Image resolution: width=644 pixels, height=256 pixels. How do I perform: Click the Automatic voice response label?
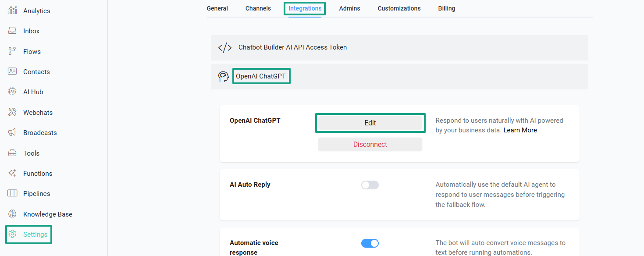coord(254,248)
